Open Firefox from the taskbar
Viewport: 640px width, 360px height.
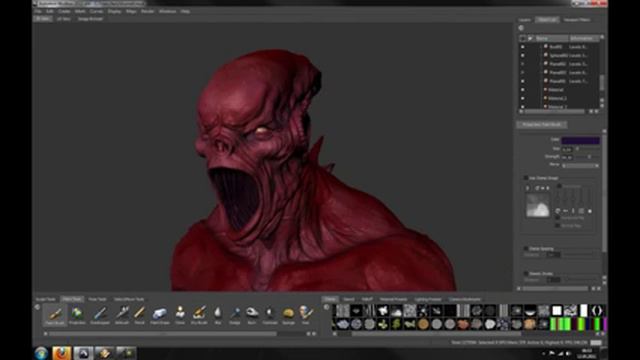coord(62,353)
